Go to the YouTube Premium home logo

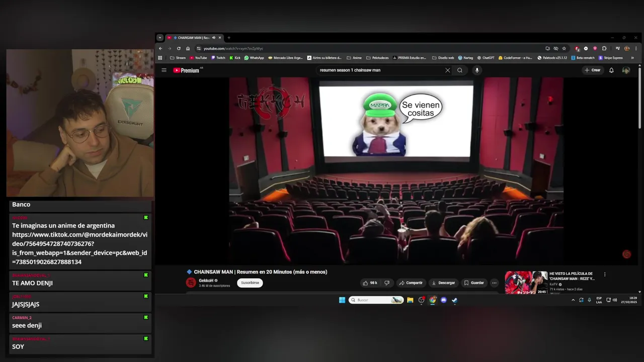point(187,70)
